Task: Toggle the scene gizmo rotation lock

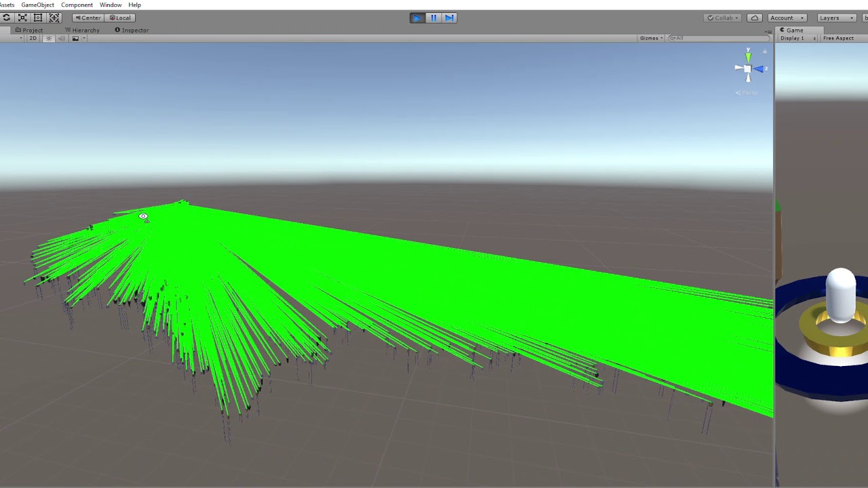Action: 765,52
